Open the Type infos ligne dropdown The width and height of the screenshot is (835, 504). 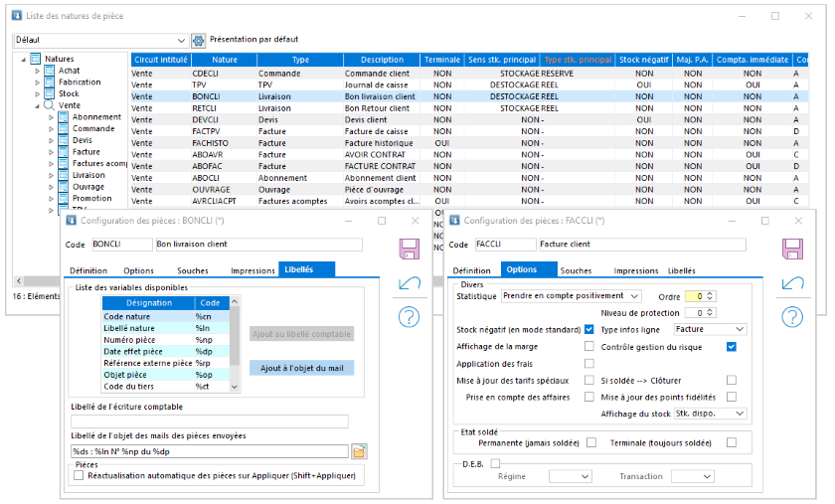pos(739,329)
